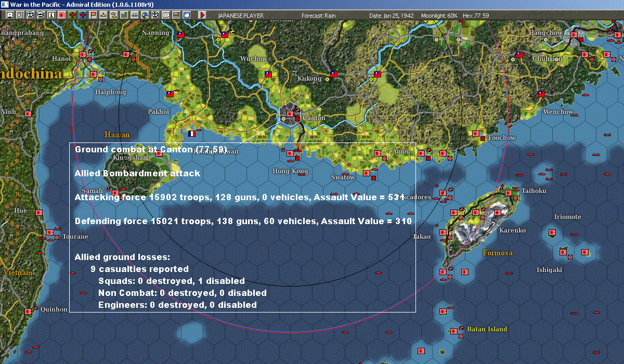Click the gray icon left of the Earth globe
The image size is (624, 364).
tap(135, 15)
